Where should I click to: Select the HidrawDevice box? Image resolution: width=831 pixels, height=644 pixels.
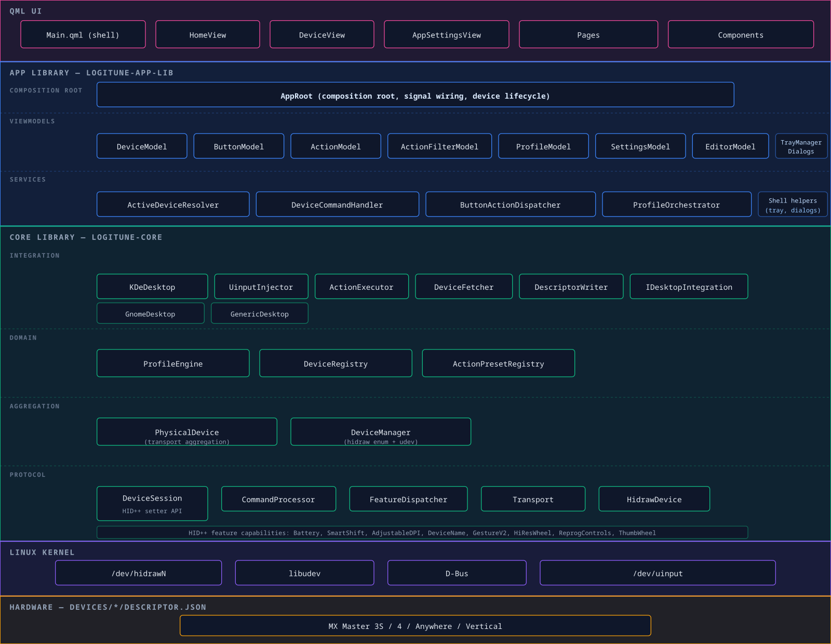[654, 499]
